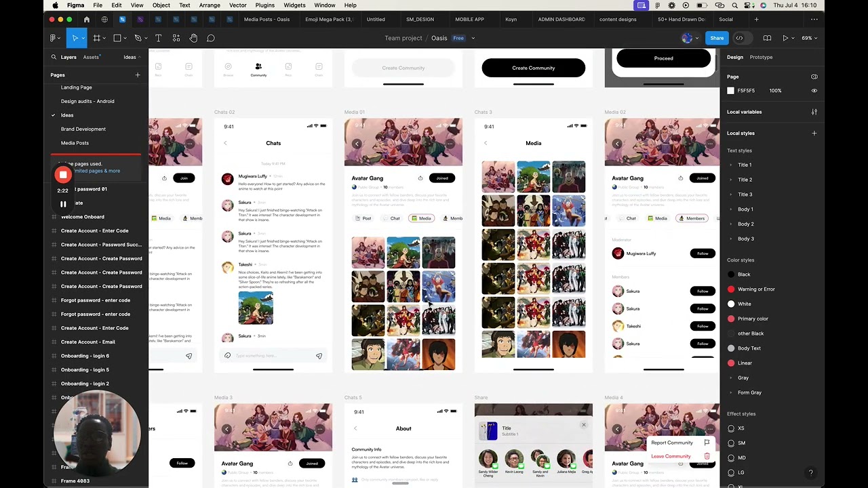
Task: Click Follow beside Mugiwara Luffy
Action: 703,253
